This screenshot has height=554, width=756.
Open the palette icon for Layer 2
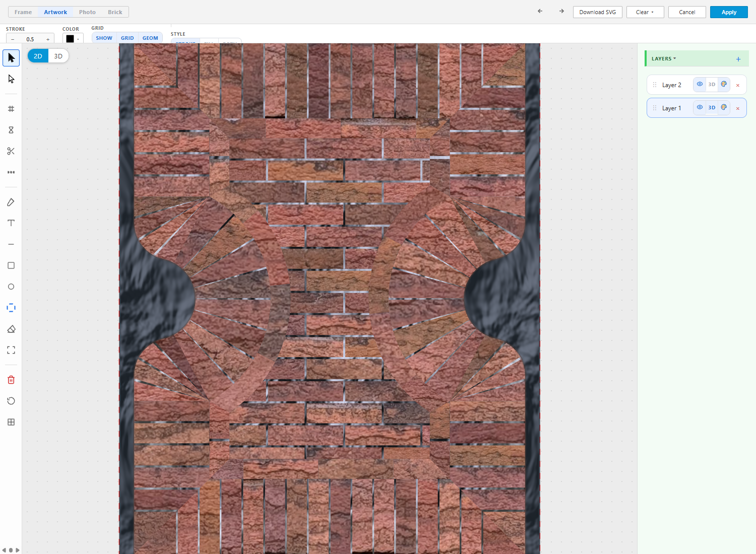724,84
